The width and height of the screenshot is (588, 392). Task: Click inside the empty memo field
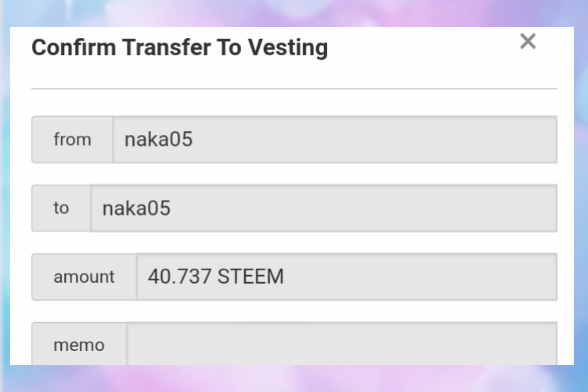(x=341, y=345)
